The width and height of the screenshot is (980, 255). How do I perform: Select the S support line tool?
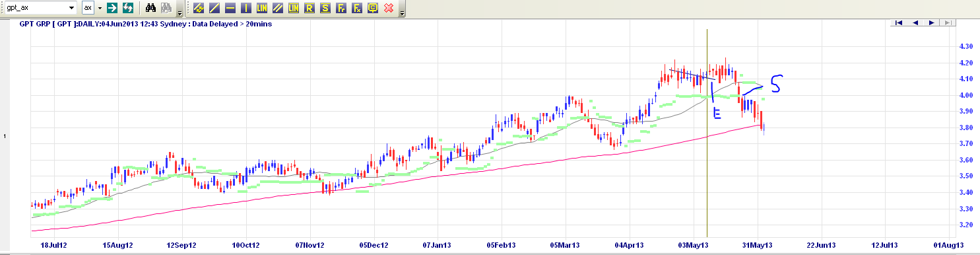click(x=325, y=8)
